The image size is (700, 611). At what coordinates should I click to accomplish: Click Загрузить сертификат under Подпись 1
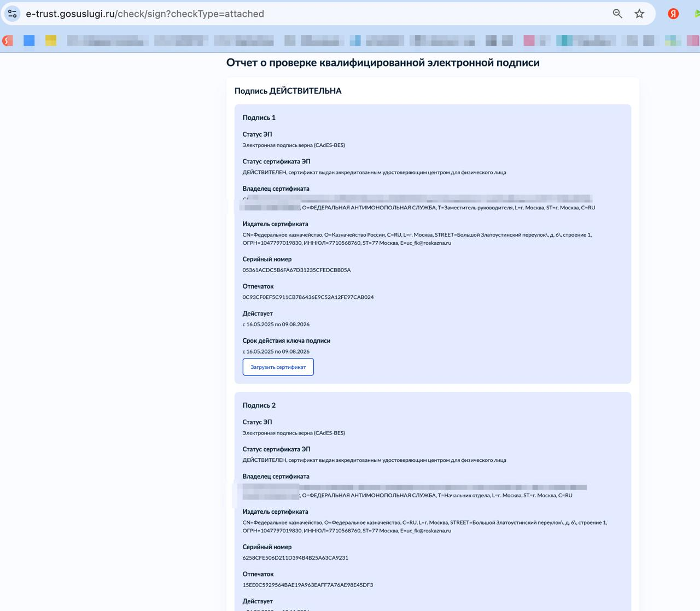(x=278, y=367)
